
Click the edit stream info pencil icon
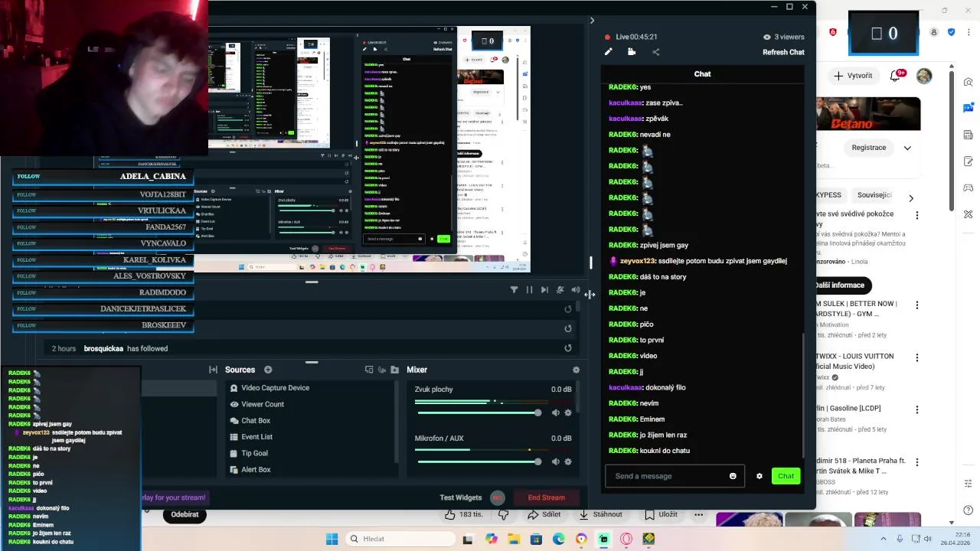click(x=609, y=52)
